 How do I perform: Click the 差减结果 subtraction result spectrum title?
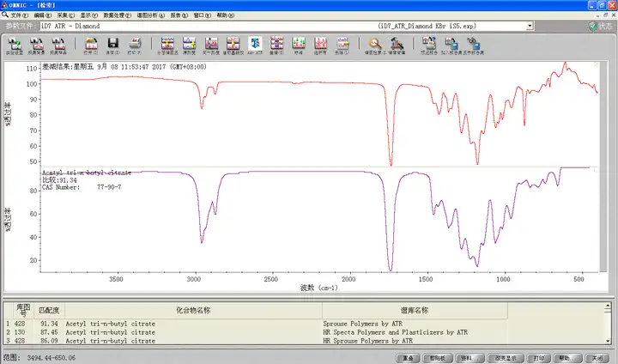click(124, 67)
